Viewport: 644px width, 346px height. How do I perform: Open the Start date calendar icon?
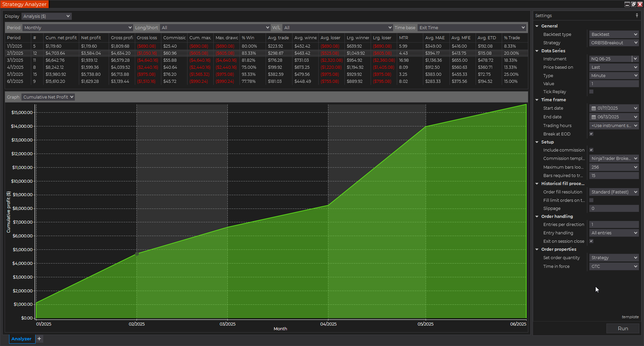pos(593,108)
